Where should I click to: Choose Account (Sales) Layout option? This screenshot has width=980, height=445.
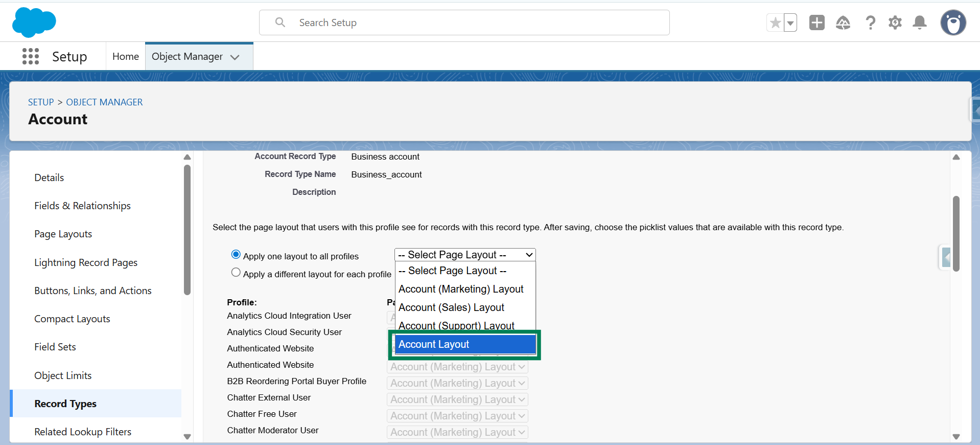pyautogui.click(x=465, y=307)
